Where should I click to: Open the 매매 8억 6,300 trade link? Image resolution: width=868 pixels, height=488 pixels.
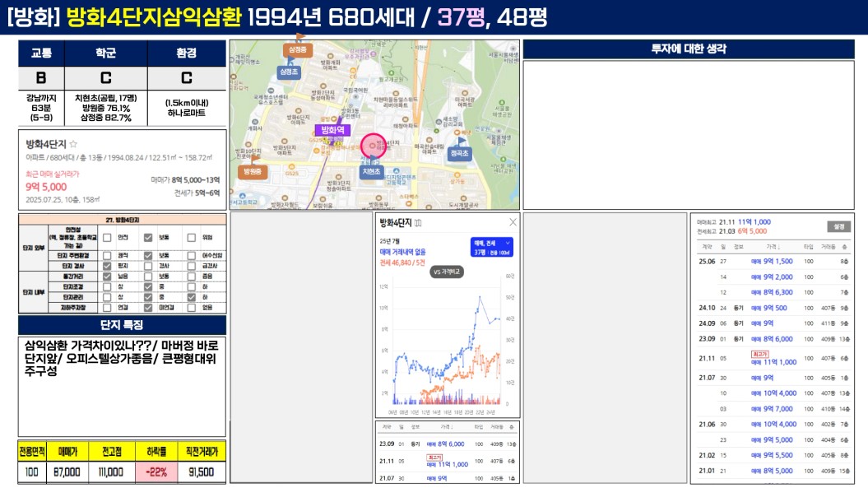772,292
